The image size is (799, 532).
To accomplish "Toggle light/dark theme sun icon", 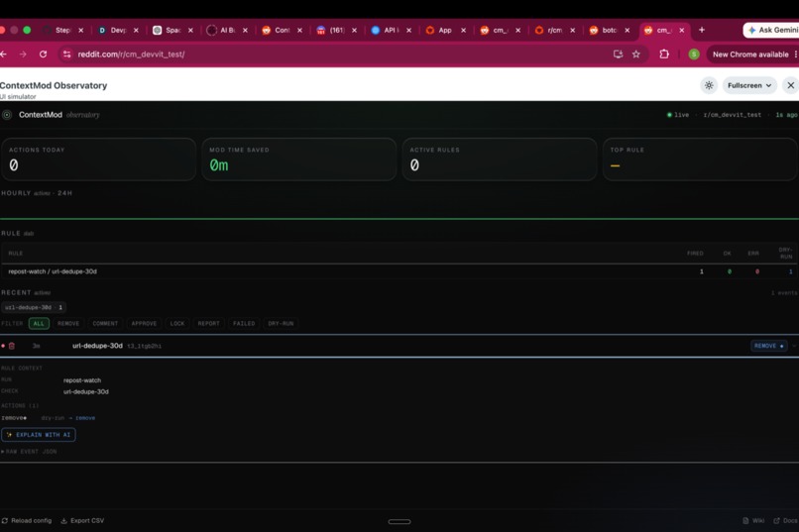I will coord(709,85).
